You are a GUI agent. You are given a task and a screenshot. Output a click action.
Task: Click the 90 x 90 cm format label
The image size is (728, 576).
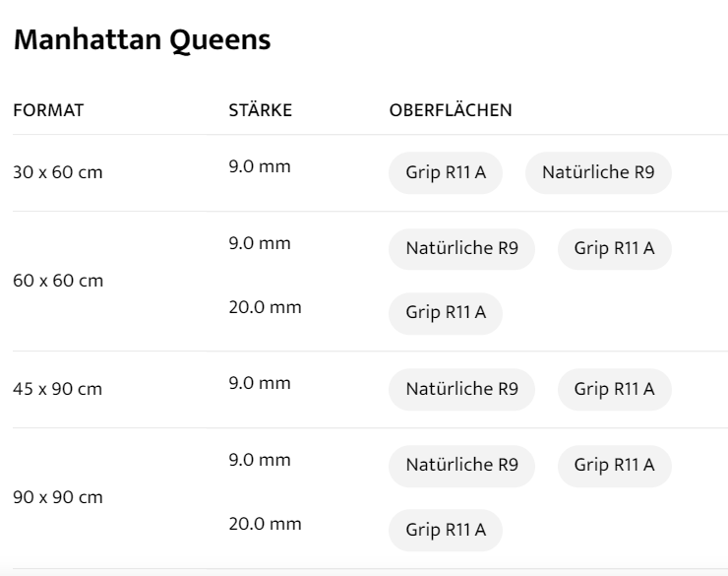pyautogui.click(x=57, y=497)
